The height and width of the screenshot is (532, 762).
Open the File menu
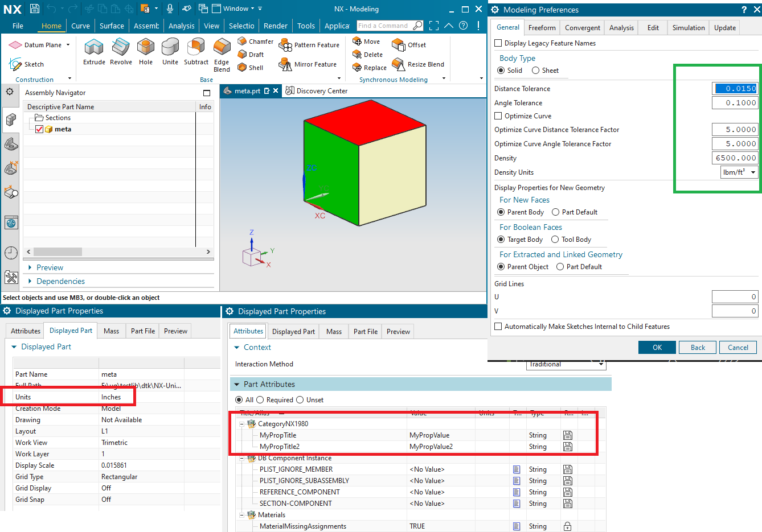coord(18,26)
